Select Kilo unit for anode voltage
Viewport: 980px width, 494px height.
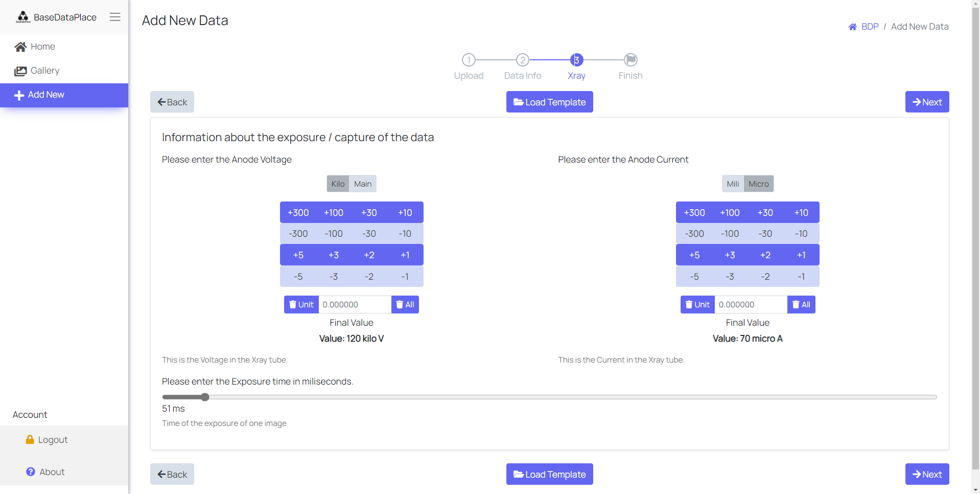338,184
